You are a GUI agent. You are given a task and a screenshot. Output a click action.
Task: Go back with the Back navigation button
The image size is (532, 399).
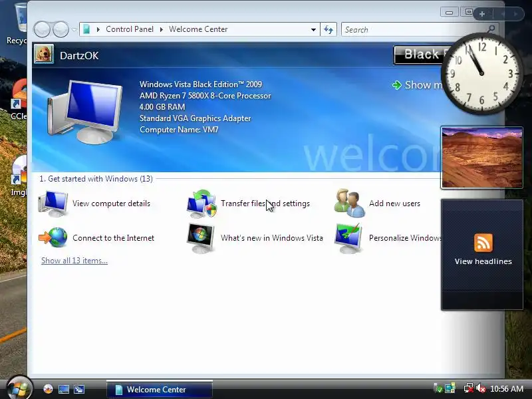[x=43, y=29]
